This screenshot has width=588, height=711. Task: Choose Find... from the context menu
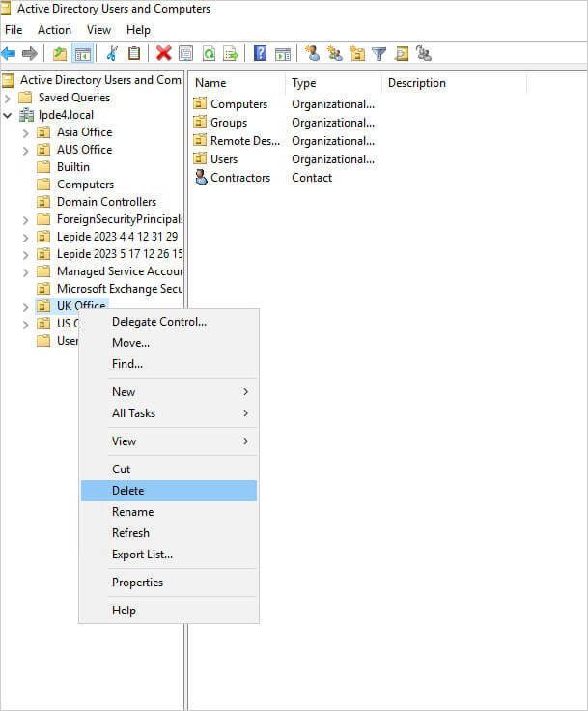click(169, 364)
